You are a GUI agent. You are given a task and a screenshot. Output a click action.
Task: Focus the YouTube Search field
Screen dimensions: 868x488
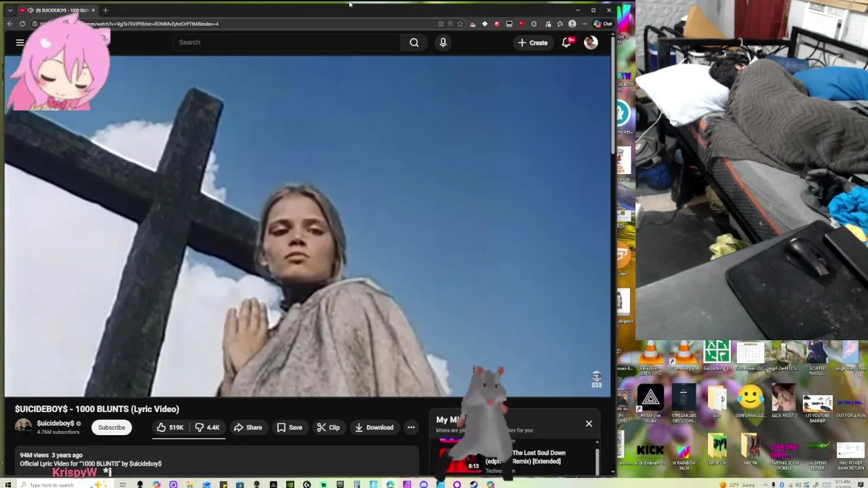pyautogui.click(x=286, y=42)
